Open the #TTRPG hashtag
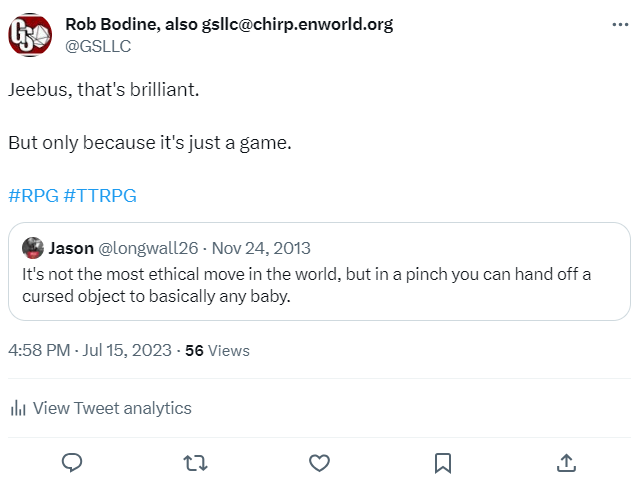 [100, 196]
